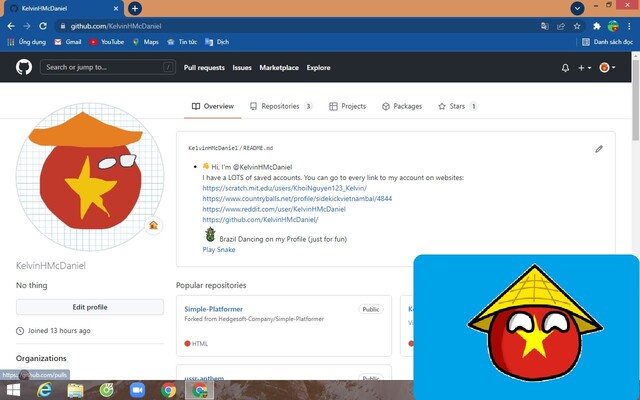Switch to the Repositories tab
The height and width of the screenshot is (400, 640).
281,106
